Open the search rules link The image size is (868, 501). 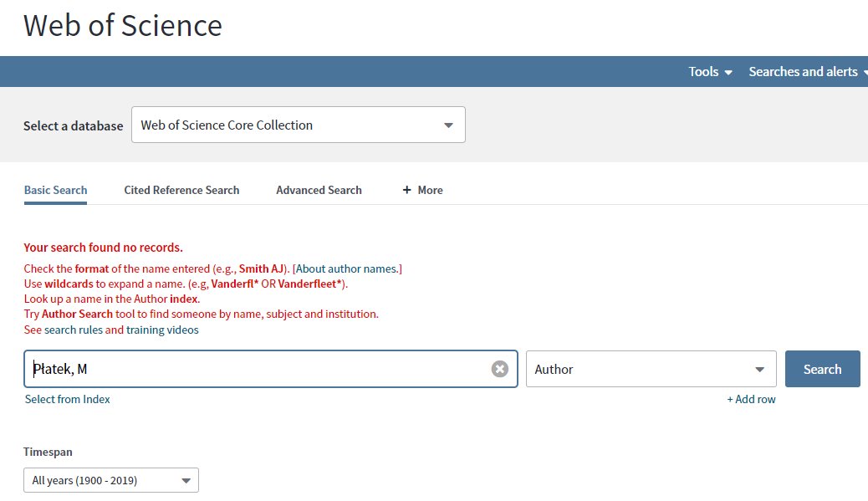pos(73,330)
